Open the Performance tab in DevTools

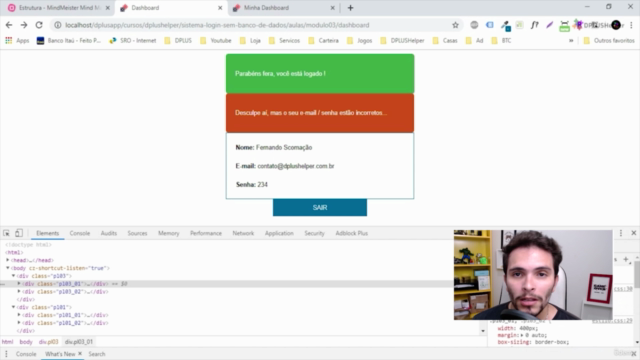pyautogui.click(x=206, y=233)
